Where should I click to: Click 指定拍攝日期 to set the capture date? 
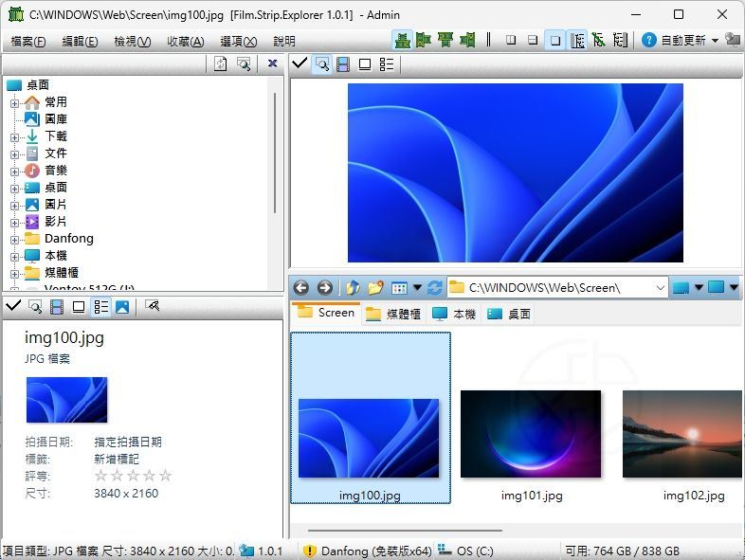click(128, 442)
